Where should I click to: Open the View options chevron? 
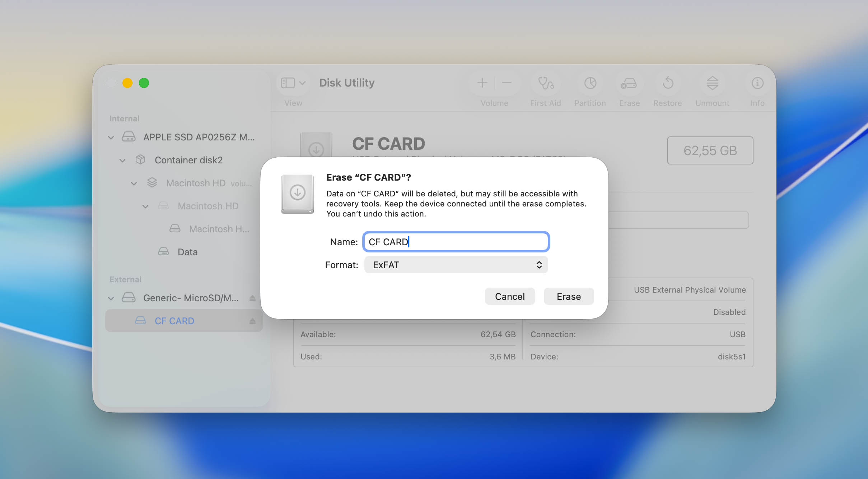click(x=302, y=83)
